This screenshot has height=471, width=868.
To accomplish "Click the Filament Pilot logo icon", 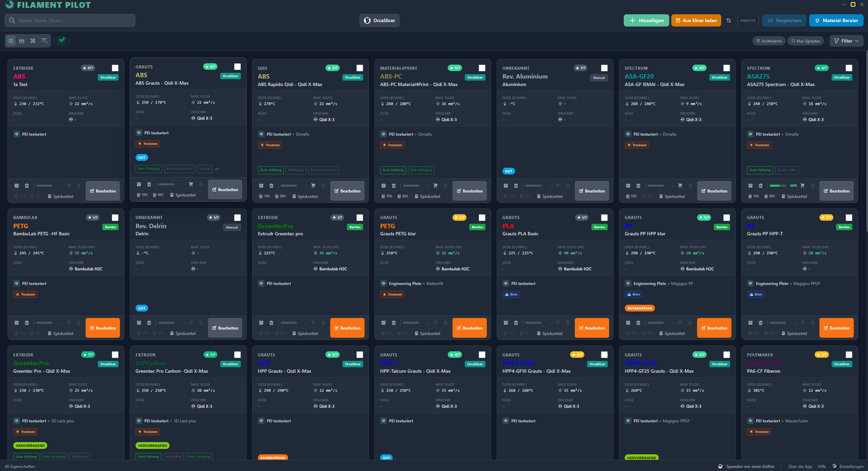I will pos(10,4).
